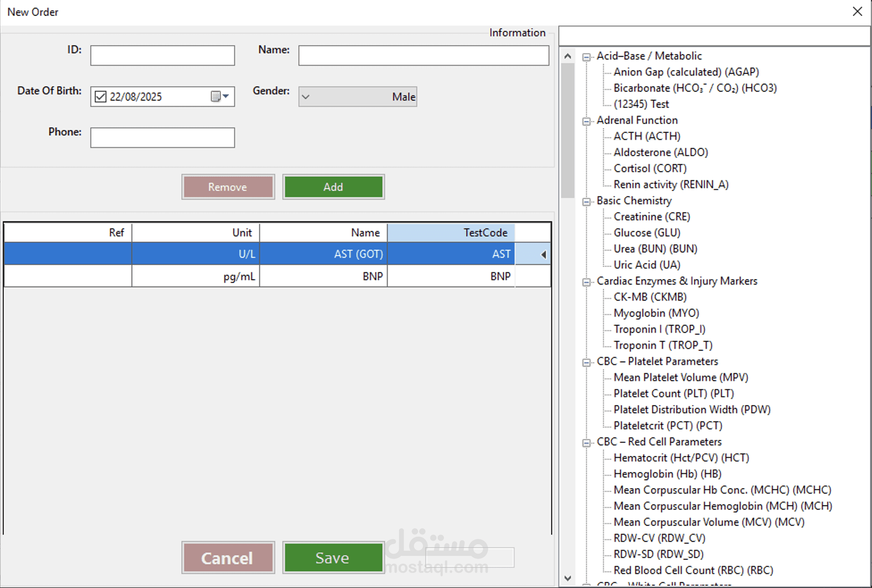Screen dimensions: 872x588
Task: Select Troponin I (TROP_I) test
Action: point(659,329)
